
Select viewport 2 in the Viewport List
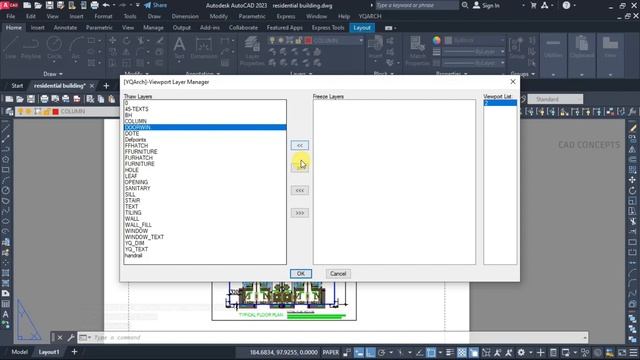pyautogui.click(x=500, y=103)
